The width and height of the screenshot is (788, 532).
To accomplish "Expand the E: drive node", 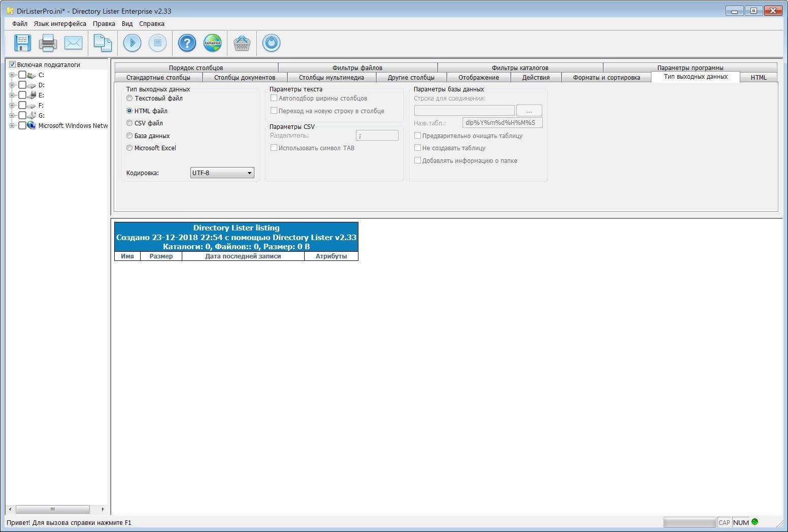I will (x=12, y=95).
